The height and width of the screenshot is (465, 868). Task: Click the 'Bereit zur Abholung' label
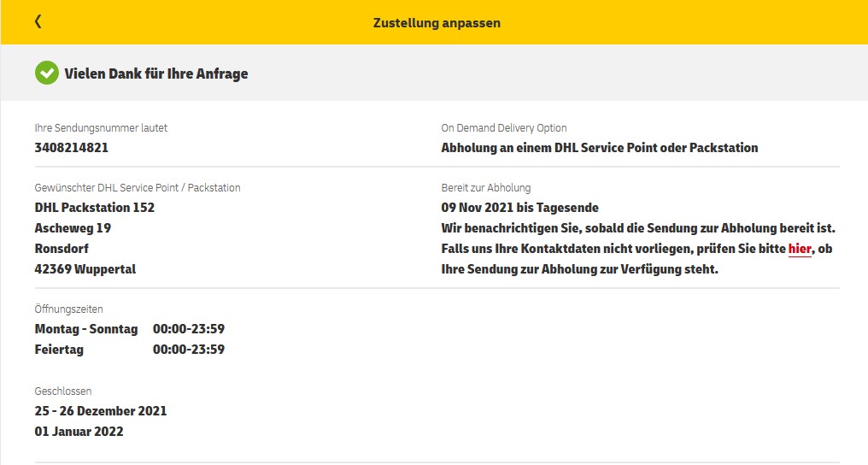[486, 188]
